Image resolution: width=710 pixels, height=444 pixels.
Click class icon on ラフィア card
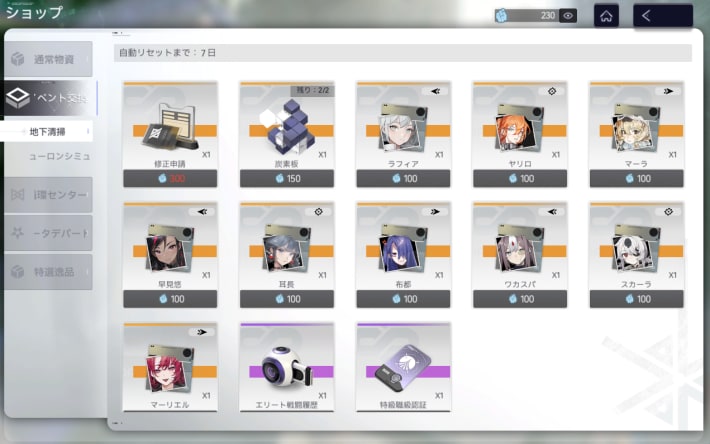coord(436,91)
